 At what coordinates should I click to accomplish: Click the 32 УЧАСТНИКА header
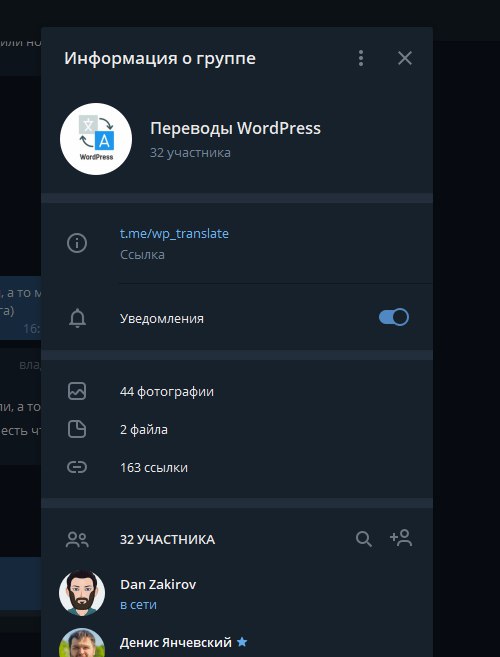[x=167, y=539]
